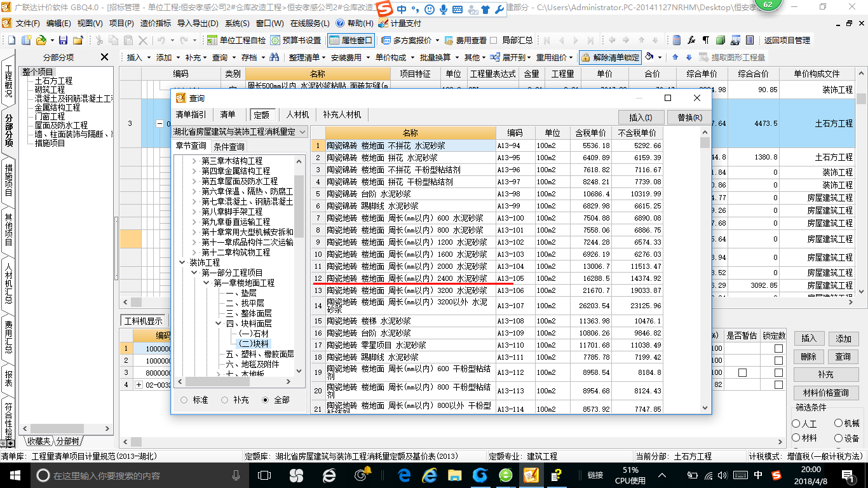Click the 解除清单锁定 unlock button
This screenshot has height=488, width=868.
(x=610, y=57)
